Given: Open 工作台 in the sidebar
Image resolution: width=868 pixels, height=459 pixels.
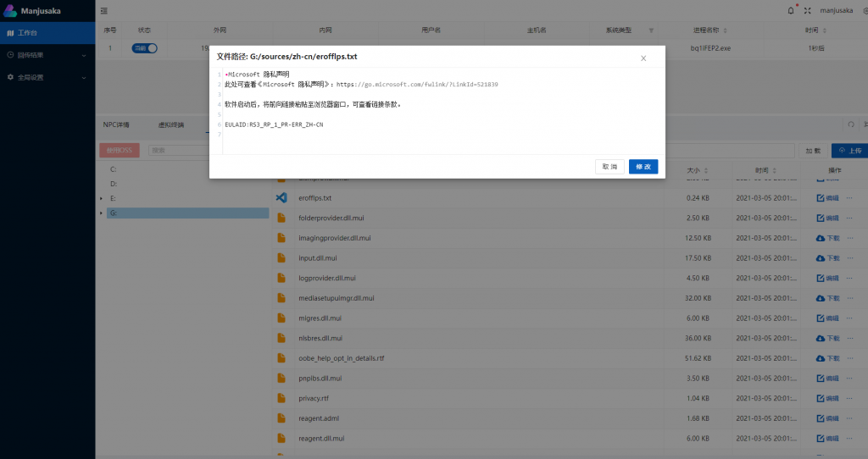Looking at the screenshot, I should click(47, 33).
